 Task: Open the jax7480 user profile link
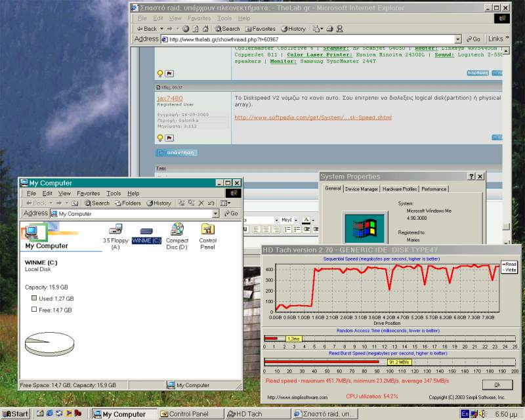click(x=170, y=98)
